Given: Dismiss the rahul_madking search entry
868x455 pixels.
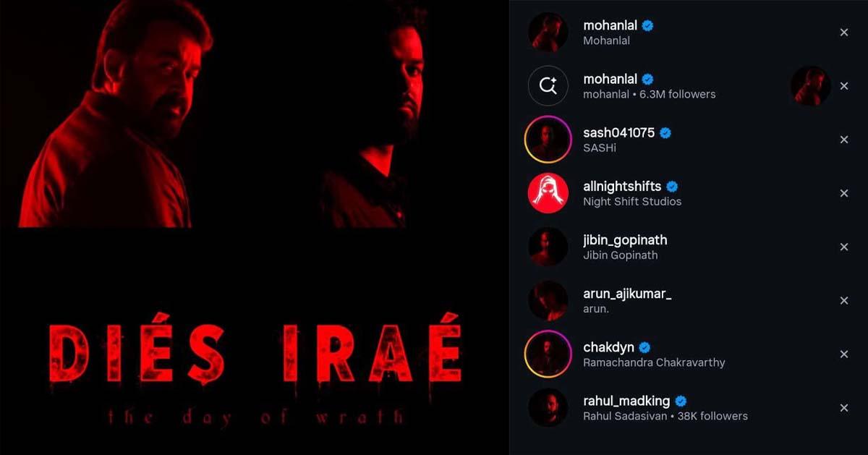Looking at the screenshot, I should pos(843,408).
